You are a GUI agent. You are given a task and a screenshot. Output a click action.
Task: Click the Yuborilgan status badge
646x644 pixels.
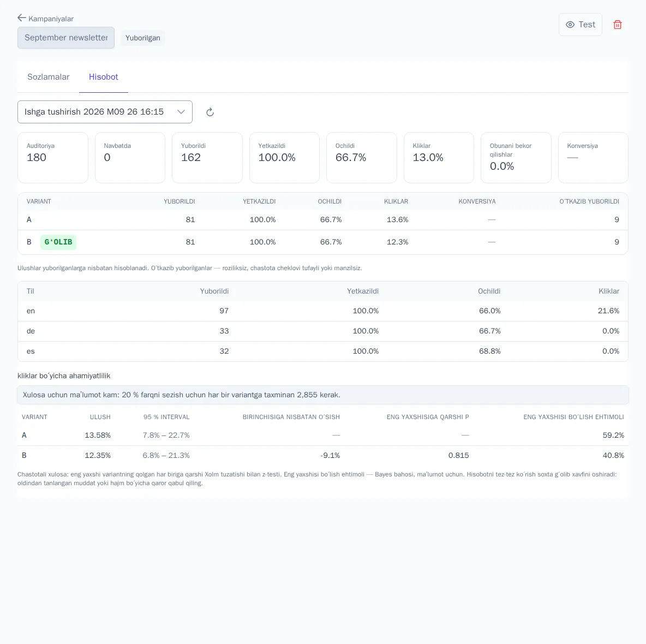pos(142,38)
